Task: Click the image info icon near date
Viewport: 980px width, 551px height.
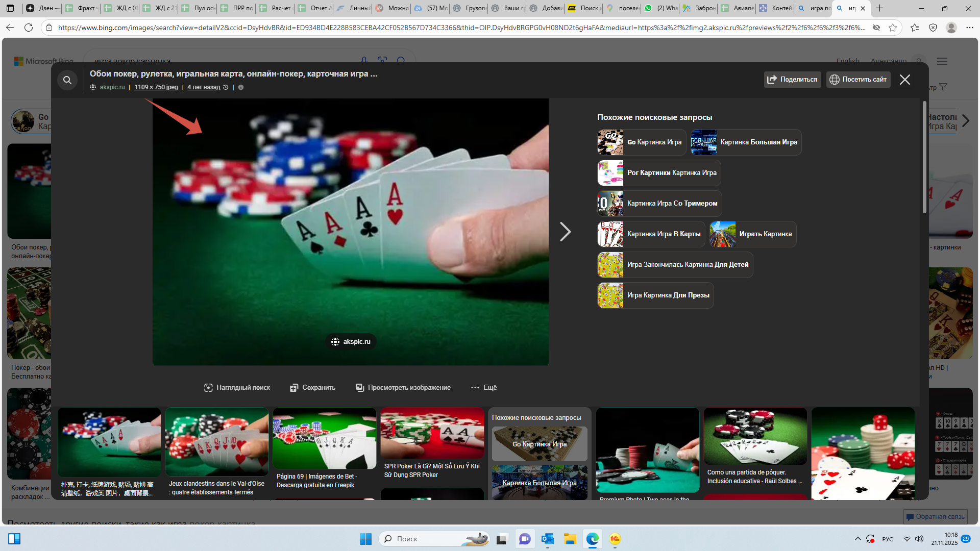Action: [x=241, y=87]
